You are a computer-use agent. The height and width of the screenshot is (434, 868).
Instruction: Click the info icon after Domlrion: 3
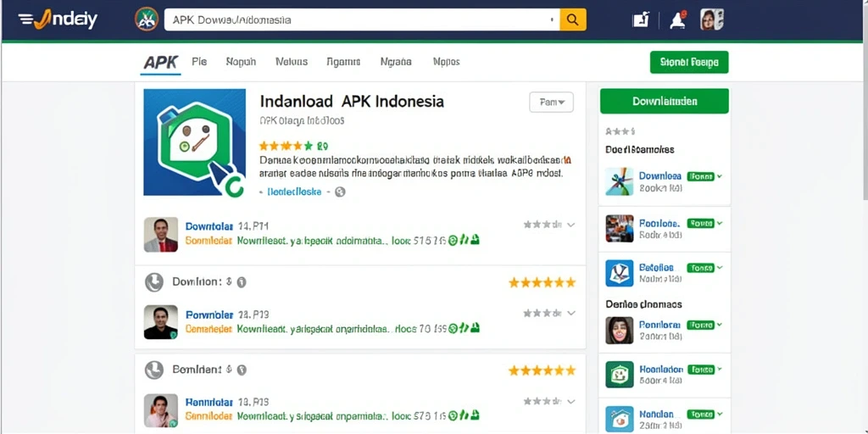pyautogui.click(x=242, y=282)
